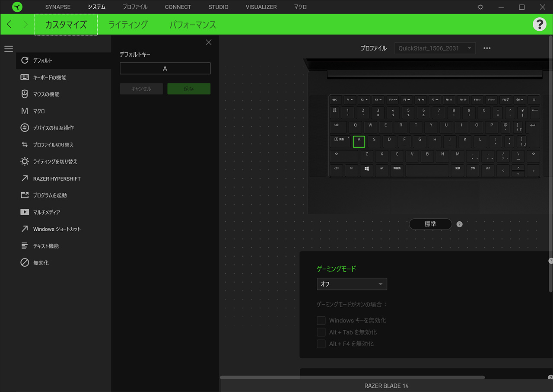Viewport: 553px width, 392px height.
Task: Select the パフォーマンス subtab
Action: (x=193, y=25)
